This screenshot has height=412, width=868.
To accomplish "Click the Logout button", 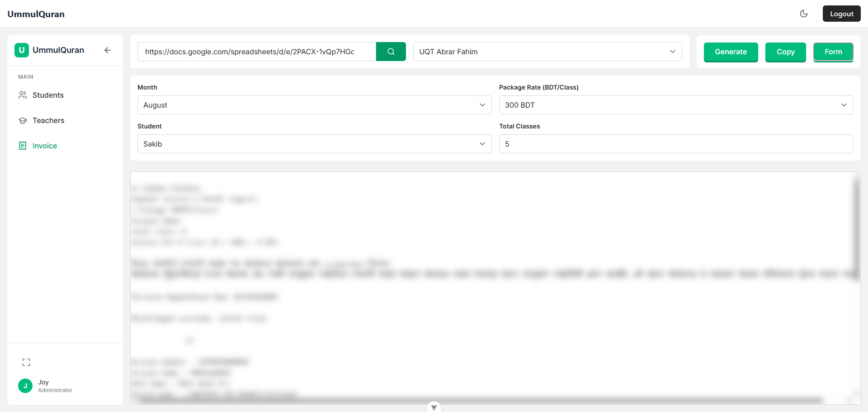I will point(841,14).
